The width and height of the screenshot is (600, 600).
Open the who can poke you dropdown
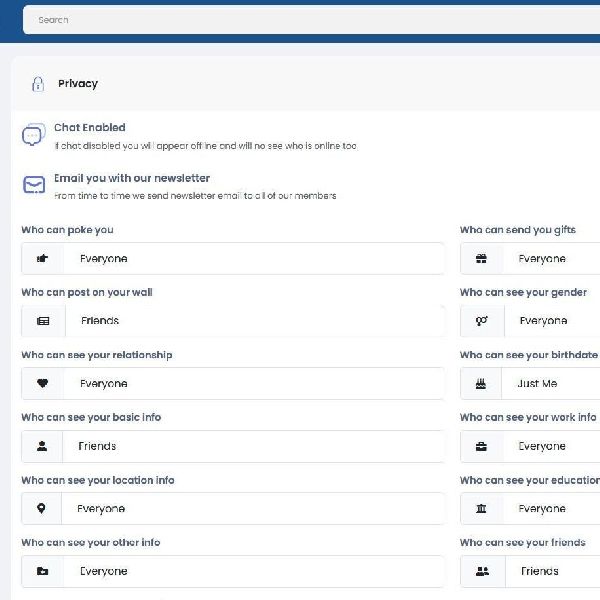pyautogui.click(x=252, y=259)
